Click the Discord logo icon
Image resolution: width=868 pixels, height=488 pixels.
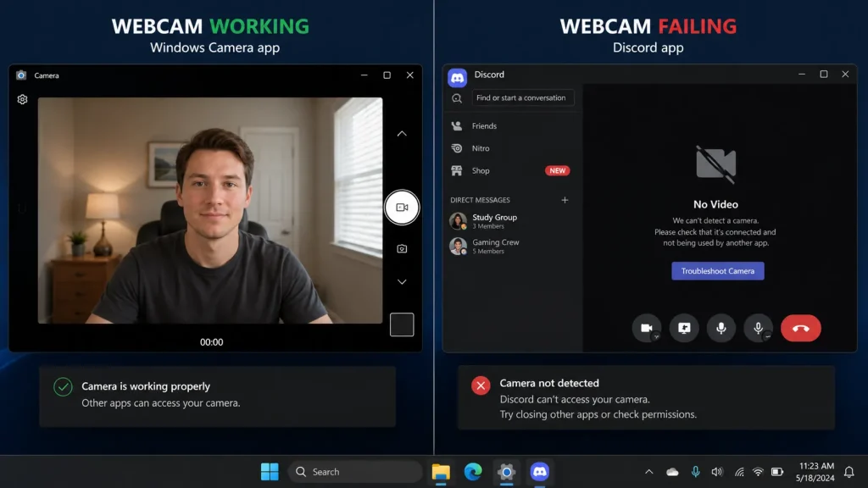(457, 78)
